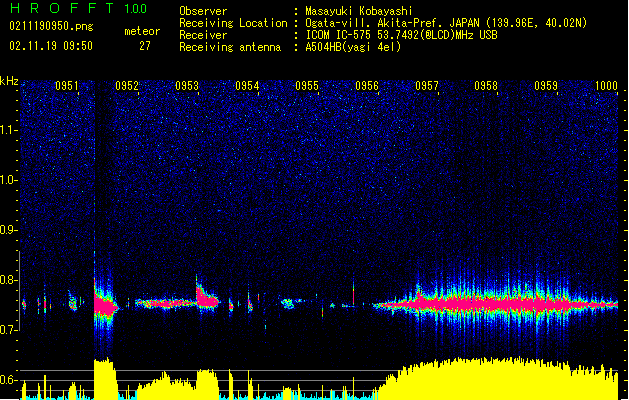Screen dimensions: 629x400
Task: Click the Receiving antenna label
Action: pos(230,47)
